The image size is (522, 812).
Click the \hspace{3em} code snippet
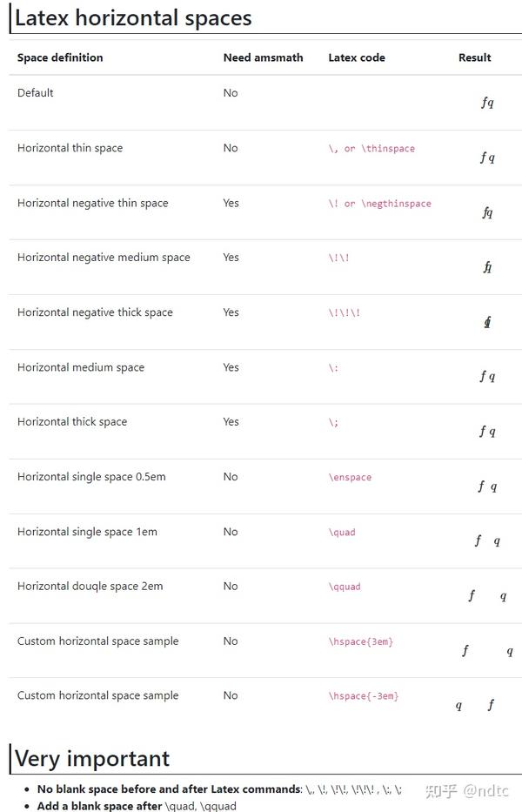tap(361, 641)
